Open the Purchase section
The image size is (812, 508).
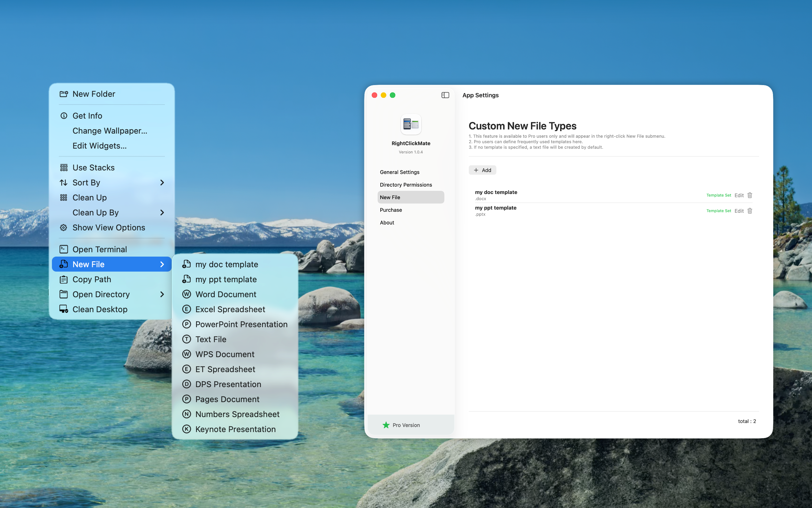click(411, 210)
